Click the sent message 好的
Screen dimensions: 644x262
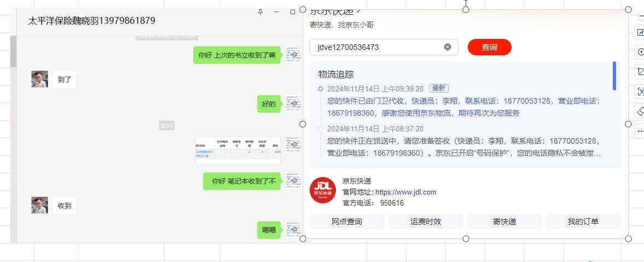(269, 104)
